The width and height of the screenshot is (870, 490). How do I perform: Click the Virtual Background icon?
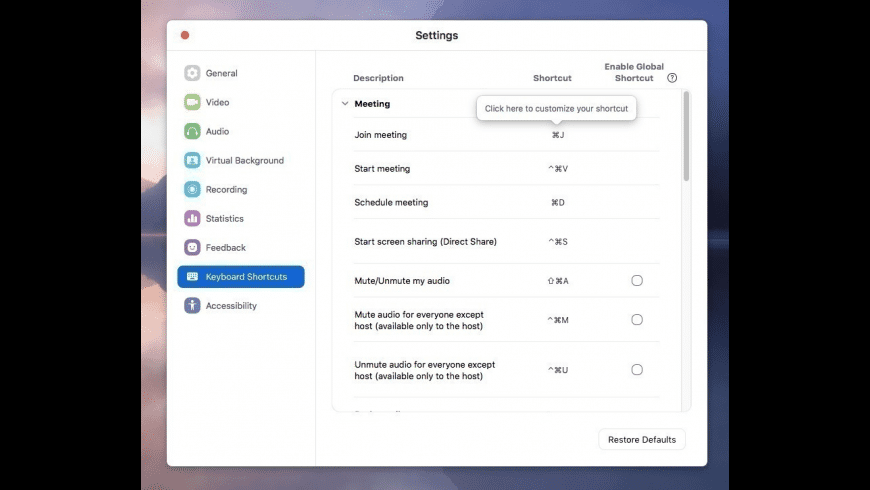click(x=192, y=160)
